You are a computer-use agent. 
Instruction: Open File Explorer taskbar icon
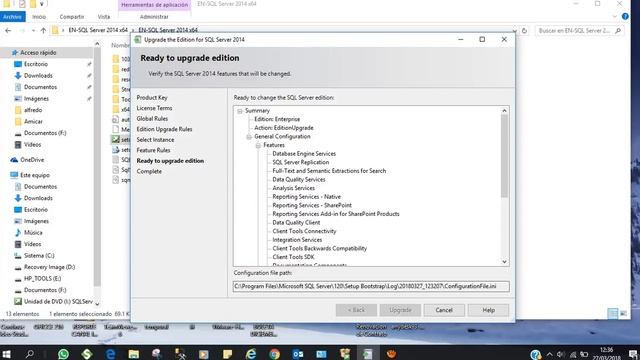pyautogui.click(x=134, y=353)
